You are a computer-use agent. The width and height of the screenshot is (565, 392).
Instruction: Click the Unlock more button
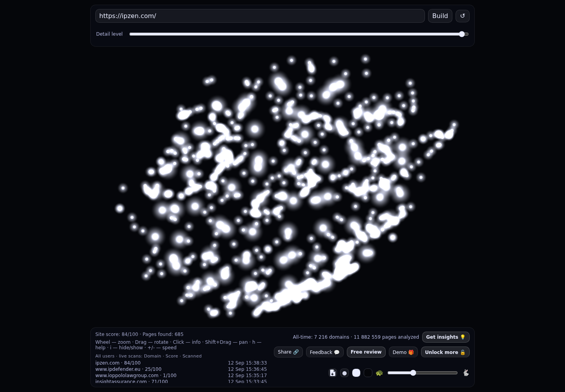coord(445,352)
